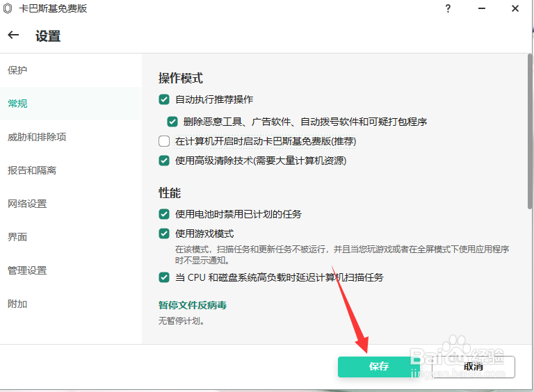Click the Kaspersky shield logo icon
This screenshot has height=392, width=534.
8,8
